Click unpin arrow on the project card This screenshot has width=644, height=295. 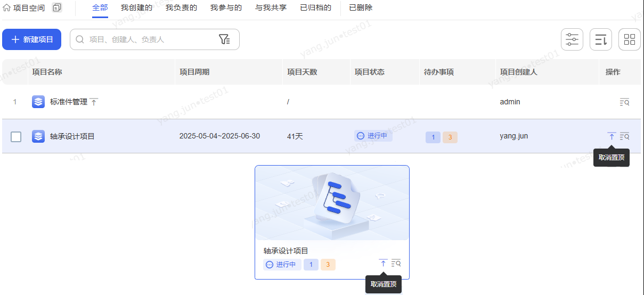[x=383, y=263]
